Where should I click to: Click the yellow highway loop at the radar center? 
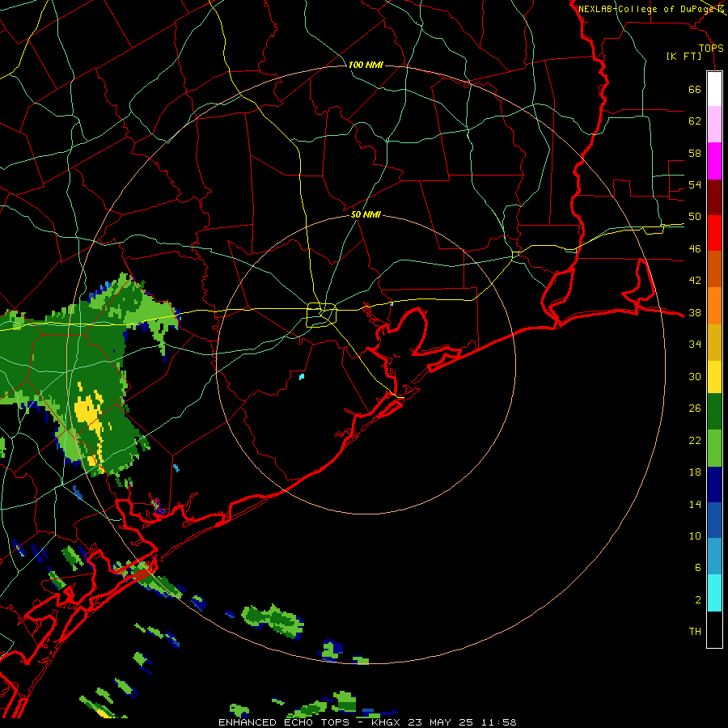pyautogui.click(x=322, y=315)
